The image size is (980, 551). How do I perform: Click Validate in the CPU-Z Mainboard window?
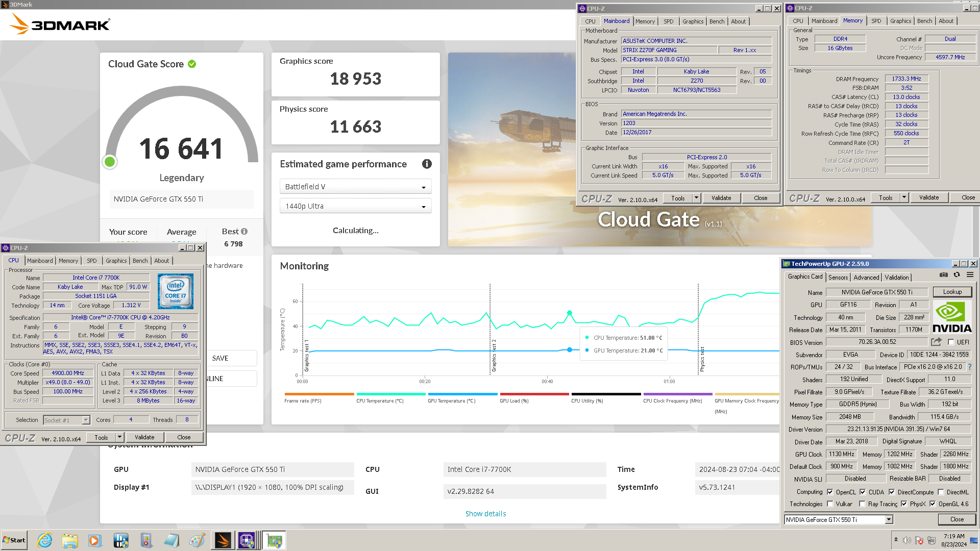(721, 198)
